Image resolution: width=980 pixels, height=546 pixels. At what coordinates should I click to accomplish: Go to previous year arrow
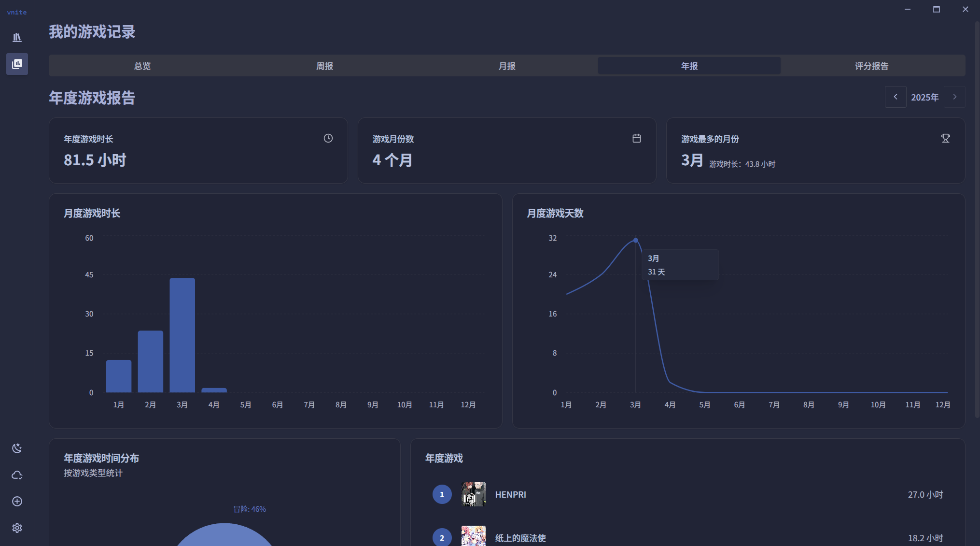[896, 97]
